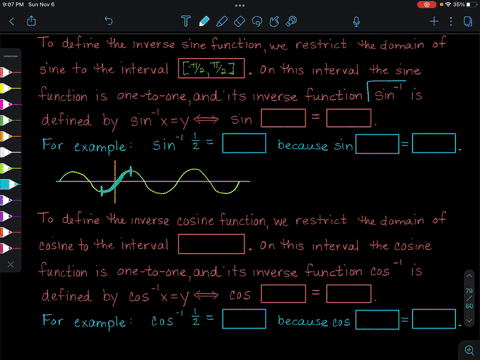Pick the white pen preset
The height and width of the screenshot is (360, 480).
coord(10,152)
